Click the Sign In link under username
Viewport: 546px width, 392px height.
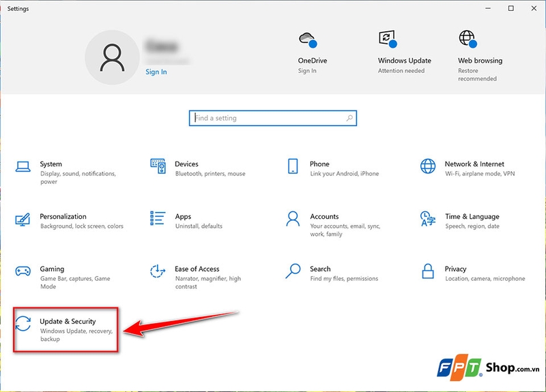[156, 72]
